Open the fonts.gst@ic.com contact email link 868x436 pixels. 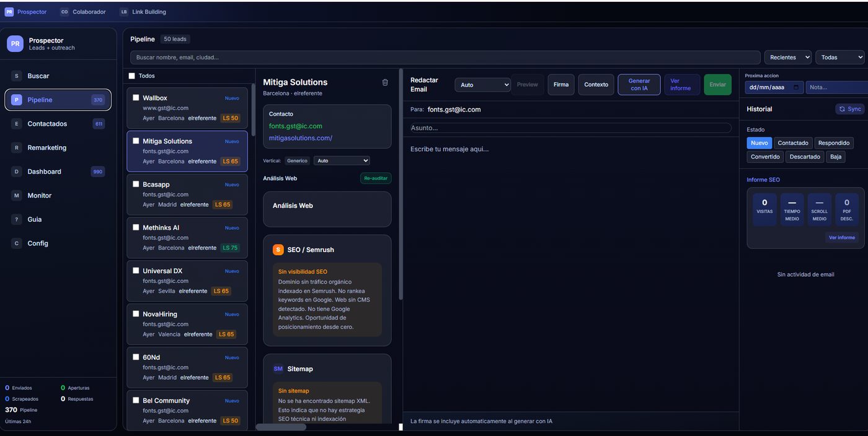click(x=296, y=126)
